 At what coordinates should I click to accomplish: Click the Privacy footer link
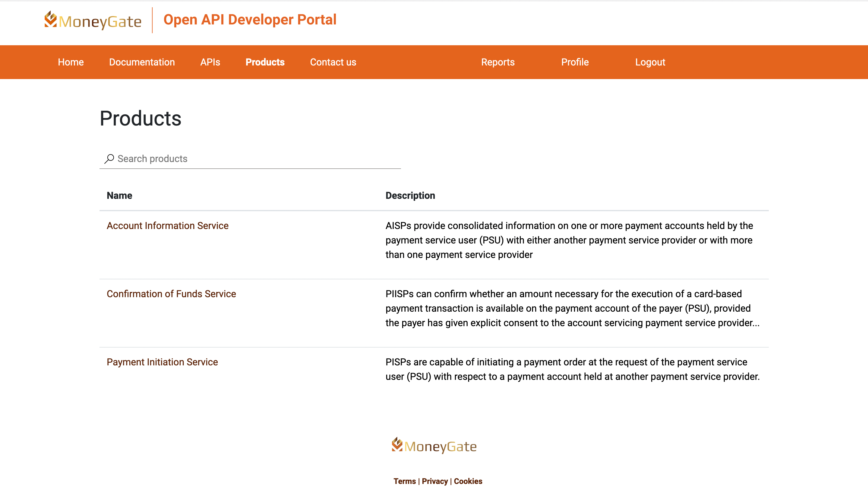pos(435,481)
